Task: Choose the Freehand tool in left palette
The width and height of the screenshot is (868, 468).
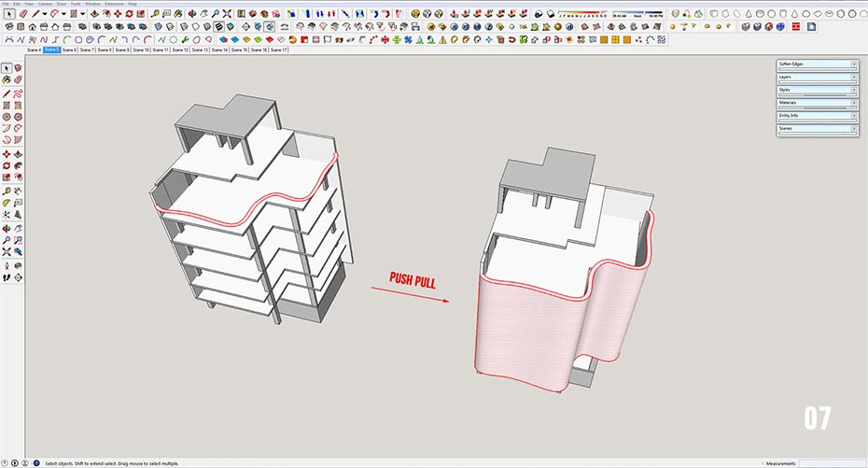Action: click(x=18, y=93)
